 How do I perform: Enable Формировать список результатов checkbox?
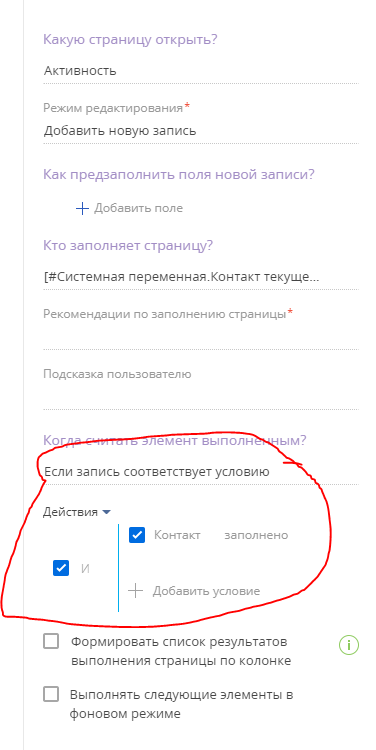(51, 641)
